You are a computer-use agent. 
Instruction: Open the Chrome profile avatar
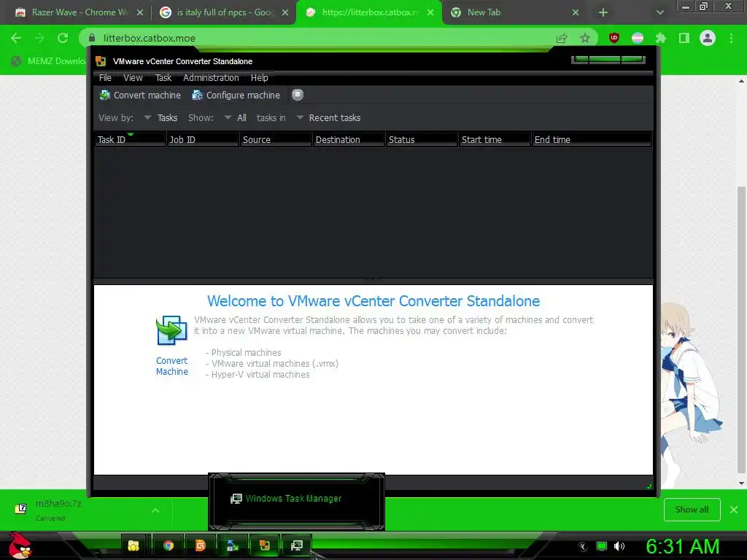[x=708, y=38]
